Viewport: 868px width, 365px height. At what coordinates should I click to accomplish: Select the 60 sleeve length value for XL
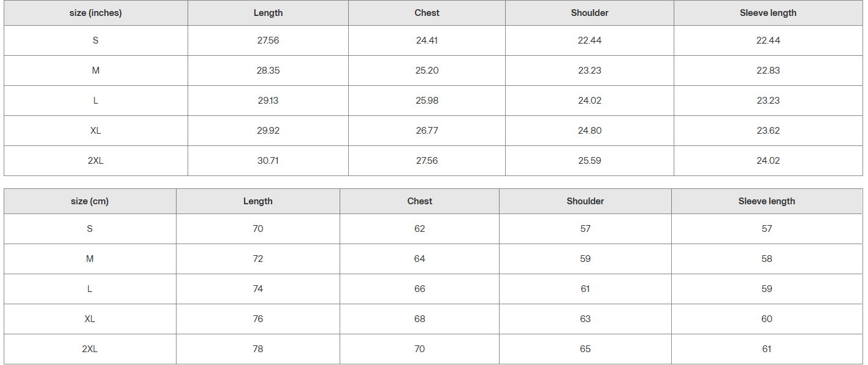click(x=767, y=319)
